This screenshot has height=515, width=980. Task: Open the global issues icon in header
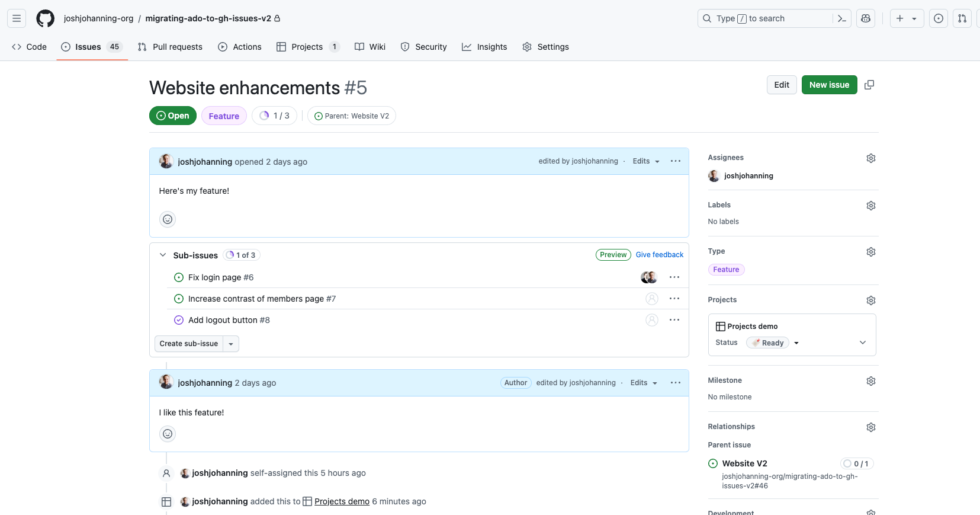click(x=939, y=18)
